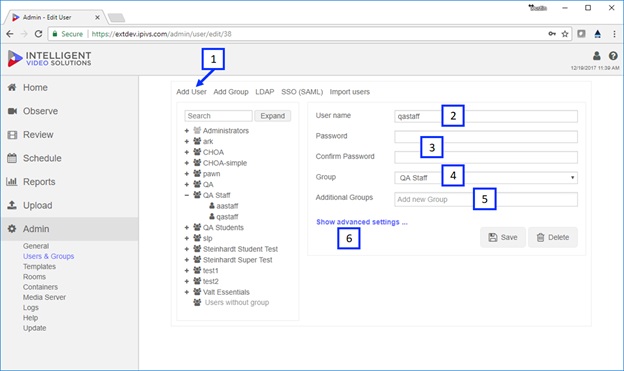Expand the Administrators group
Screen dimensions: 624x371
187,131
